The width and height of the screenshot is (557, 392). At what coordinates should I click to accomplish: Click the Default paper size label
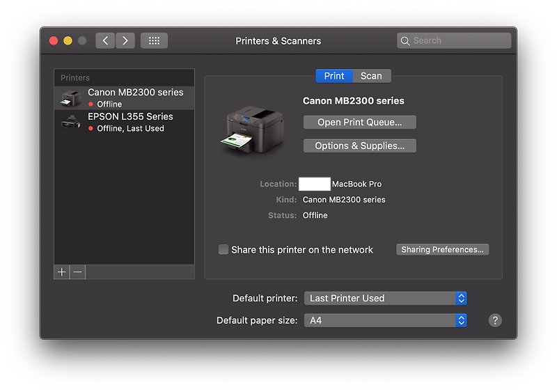[x=257, y=320]
